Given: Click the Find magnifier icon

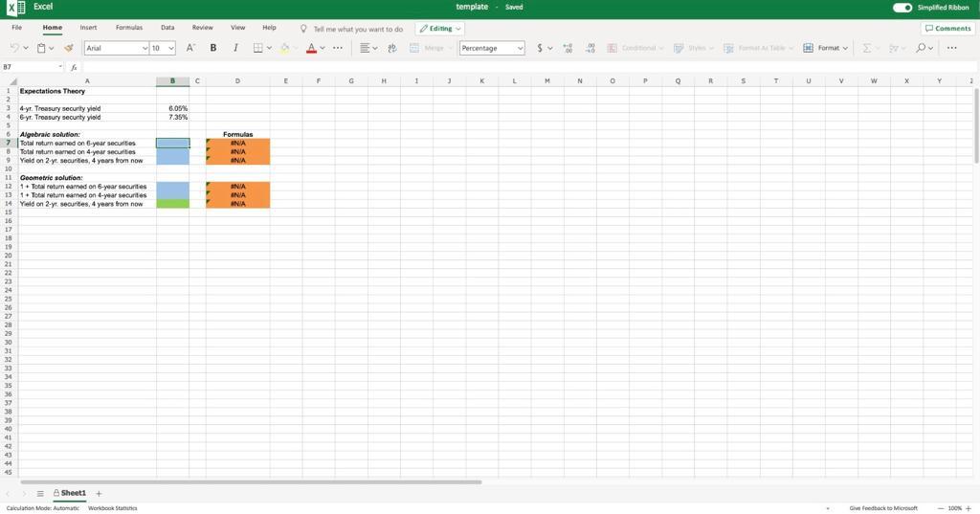Looking at the screenshot, I should point(921,48).
